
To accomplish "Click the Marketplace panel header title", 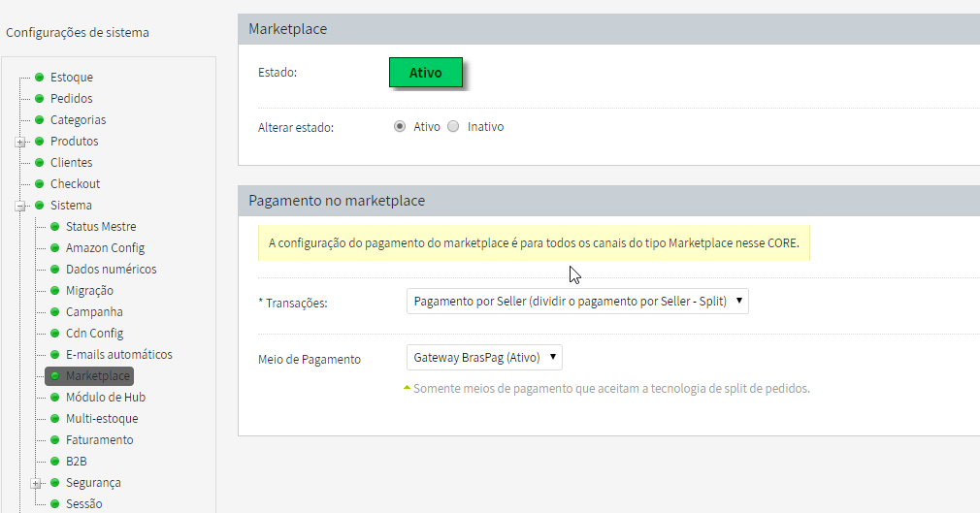I will coord(287,29).
